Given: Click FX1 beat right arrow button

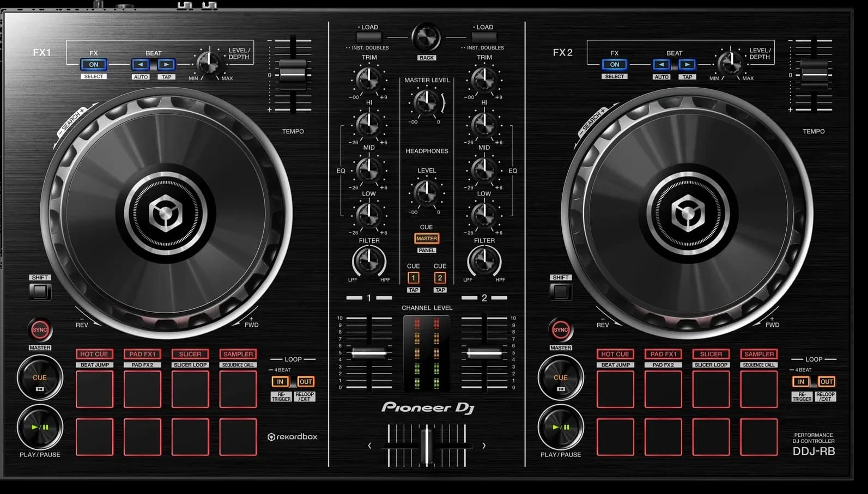Looking at the screenshot, I should pyautogui.click(x=166, y=64).
